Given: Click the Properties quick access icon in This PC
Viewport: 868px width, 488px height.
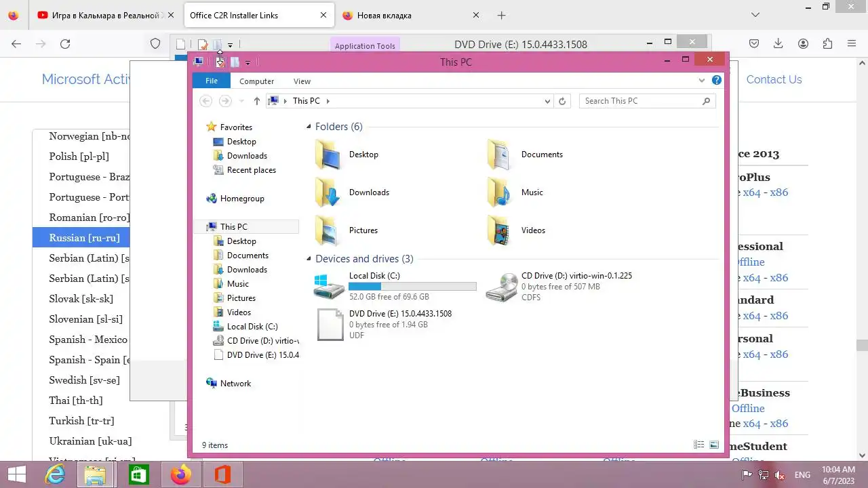Looking at the screenshot, I should pyautogui.click(x=220, y=62).
